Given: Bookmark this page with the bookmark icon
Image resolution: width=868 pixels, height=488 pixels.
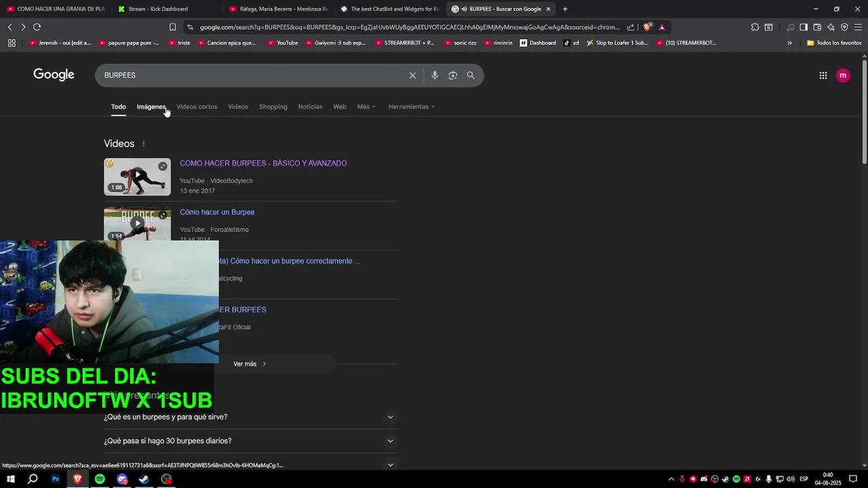Looking at the screenshot, I should pos(172,27).
